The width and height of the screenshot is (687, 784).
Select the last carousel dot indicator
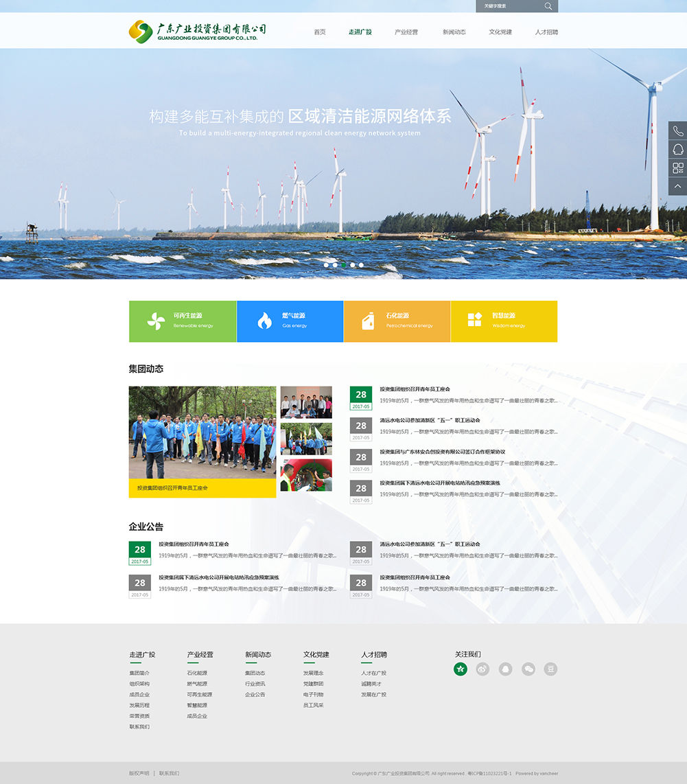point(361,265)
